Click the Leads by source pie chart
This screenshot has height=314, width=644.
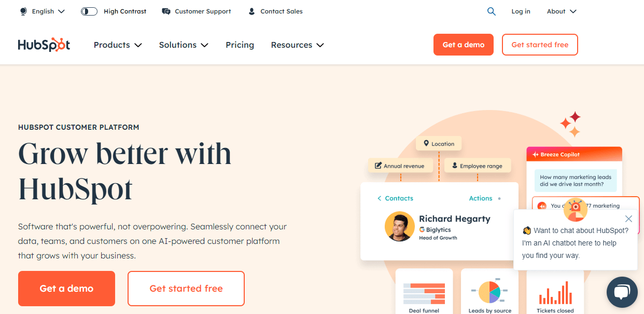coord(489,292)
